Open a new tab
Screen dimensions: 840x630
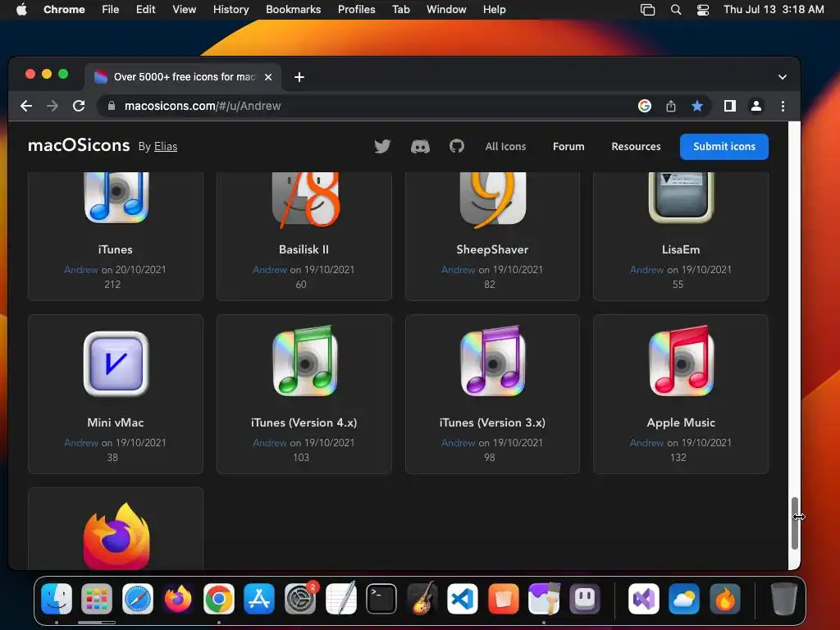coord(299,77)
